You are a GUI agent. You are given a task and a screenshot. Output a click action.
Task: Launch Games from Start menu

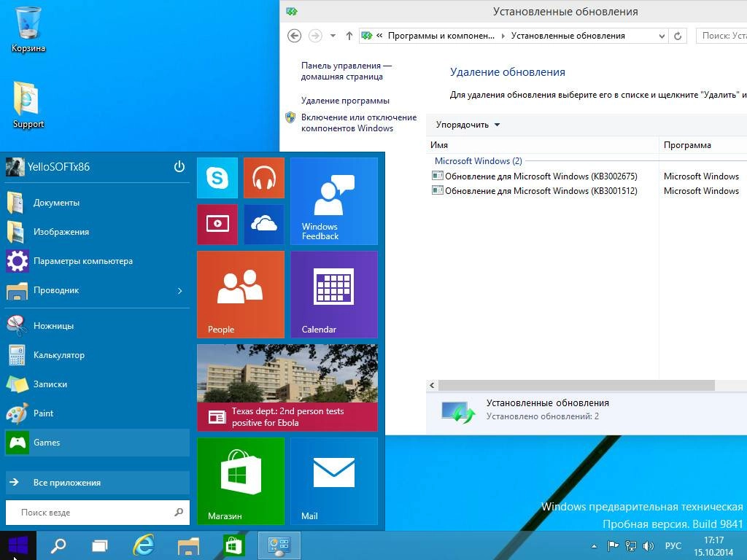point(97,443)
